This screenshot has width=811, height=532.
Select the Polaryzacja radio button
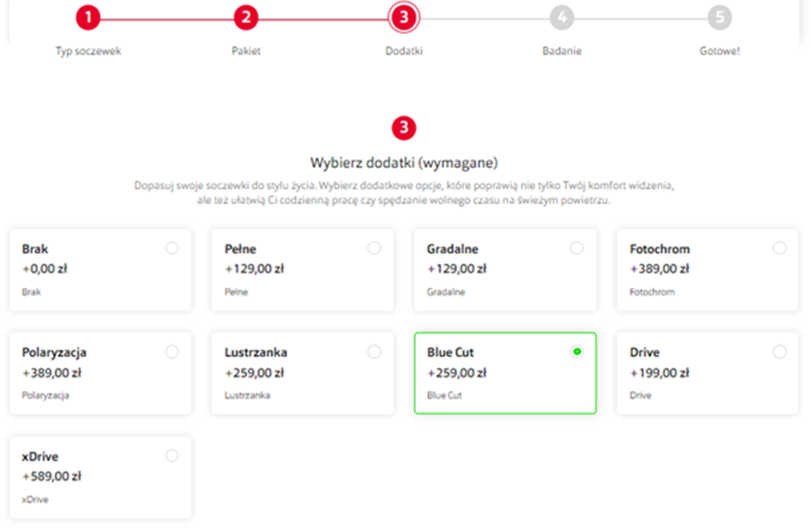pos(172,352)
